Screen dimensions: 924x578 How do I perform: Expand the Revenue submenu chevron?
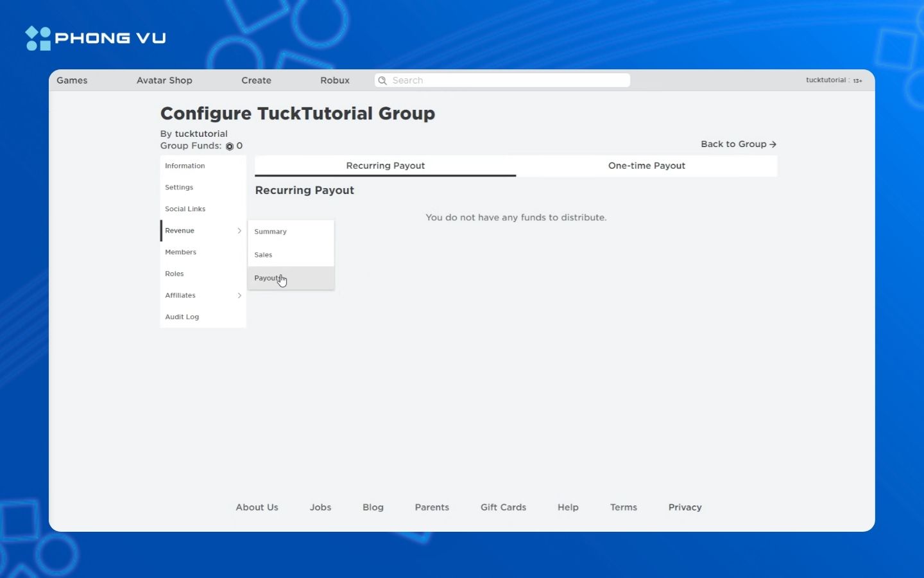coord(239,231)
